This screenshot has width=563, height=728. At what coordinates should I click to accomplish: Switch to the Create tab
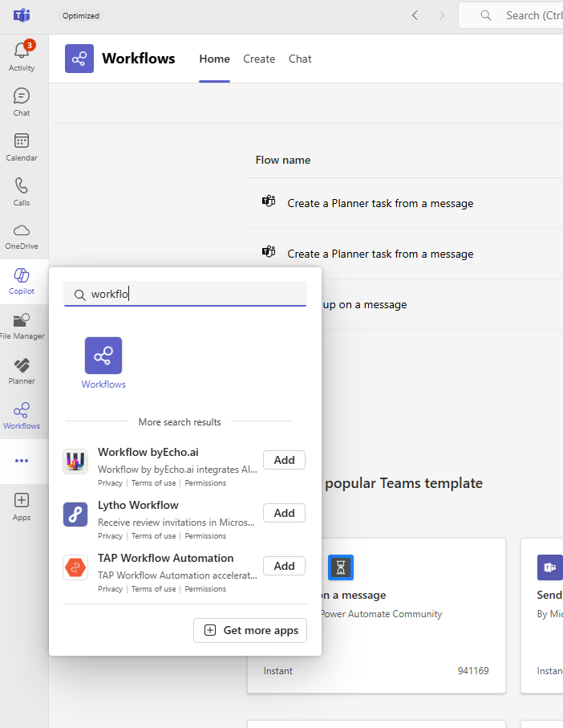coord(259,59)
